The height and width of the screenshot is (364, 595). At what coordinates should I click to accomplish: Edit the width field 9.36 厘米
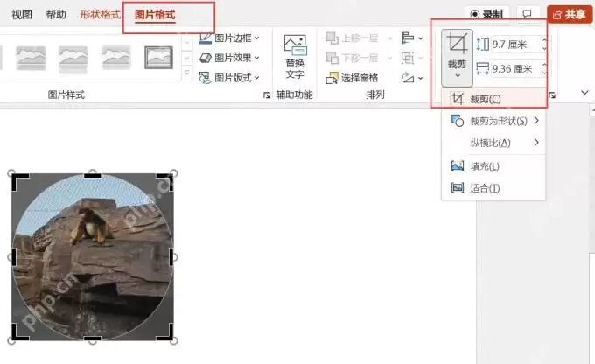coord(515,69)
